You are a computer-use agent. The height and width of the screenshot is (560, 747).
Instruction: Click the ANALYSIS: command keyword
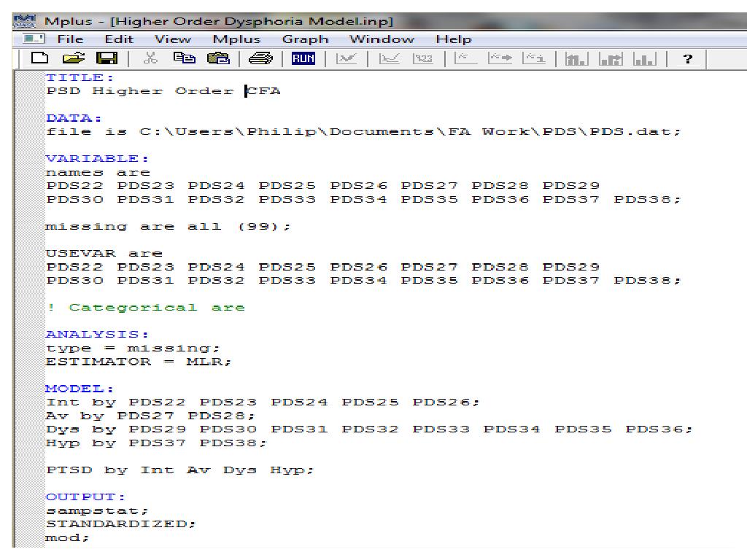coord(97,335)
